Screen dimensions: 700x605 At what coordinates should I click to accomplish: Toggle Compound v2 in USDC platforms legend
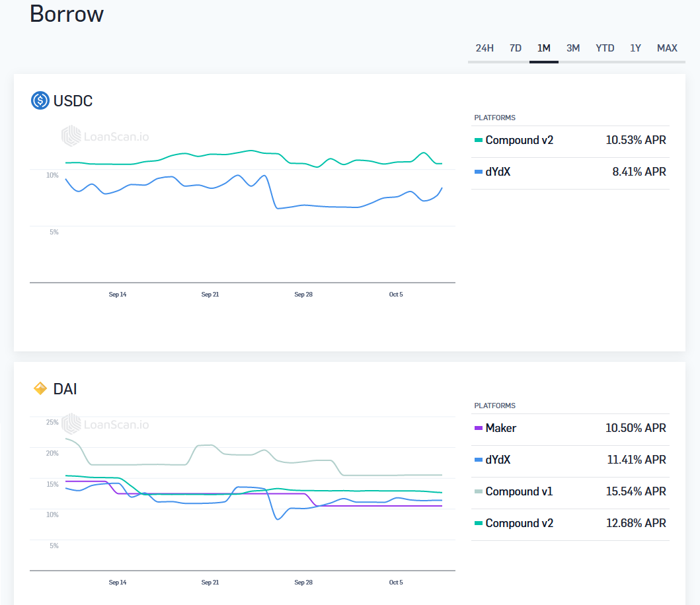[x=519, y=140]
